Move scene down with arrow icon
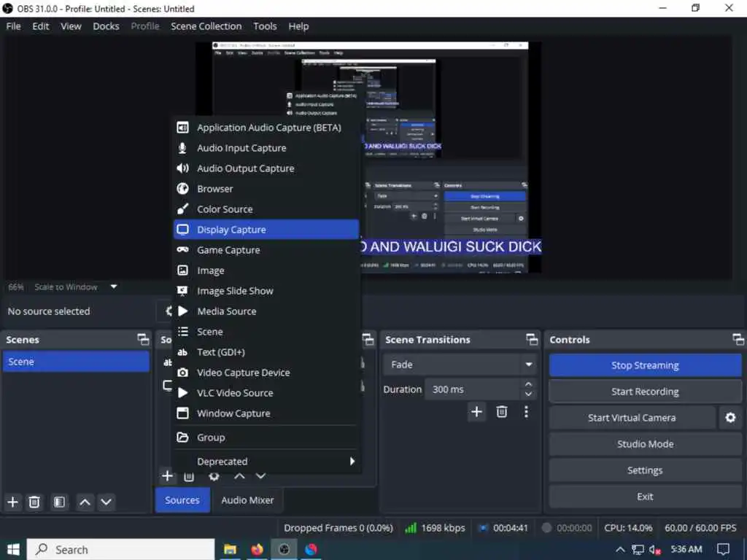747x560 pixels. coord(107,502)
